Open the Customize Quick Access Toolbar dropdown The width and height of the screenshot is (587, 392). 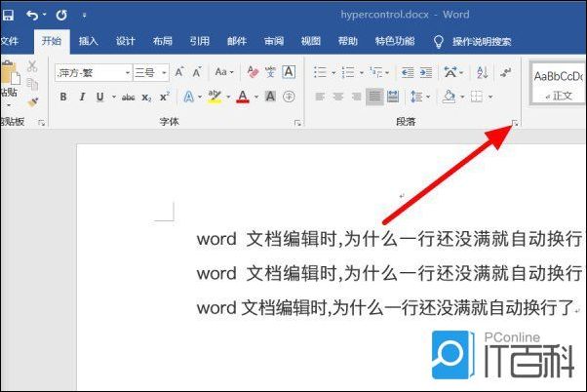click(84, 16)
